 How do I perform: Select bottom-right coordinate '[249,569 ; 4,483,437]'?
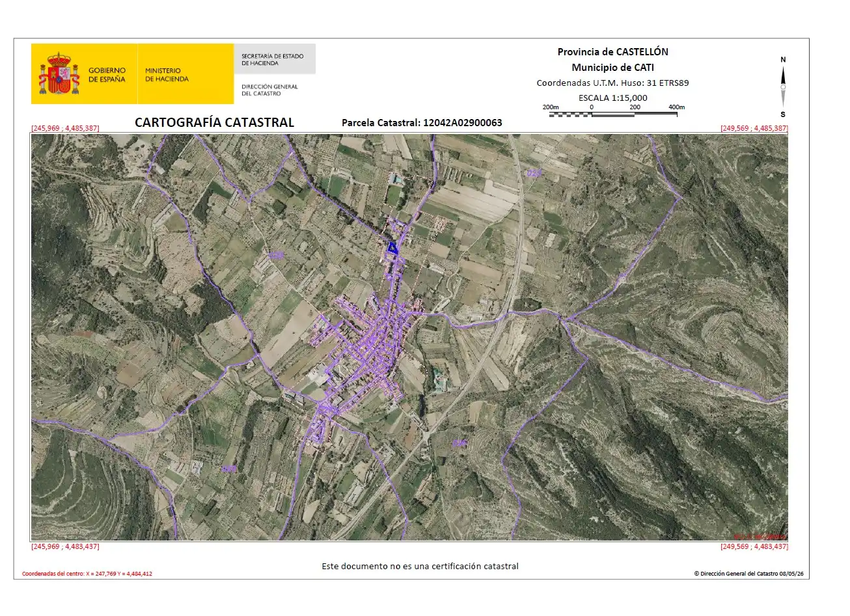pos(754,546)
